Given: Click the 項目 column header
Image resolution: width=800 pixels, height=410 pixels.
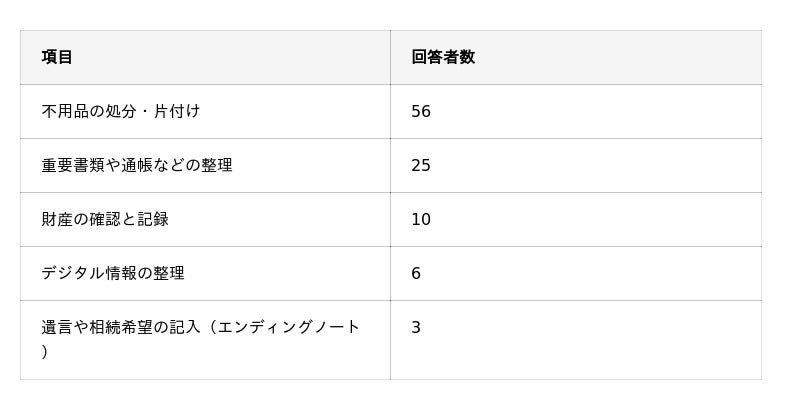Looking at the screenshot, I should [57, 57].
